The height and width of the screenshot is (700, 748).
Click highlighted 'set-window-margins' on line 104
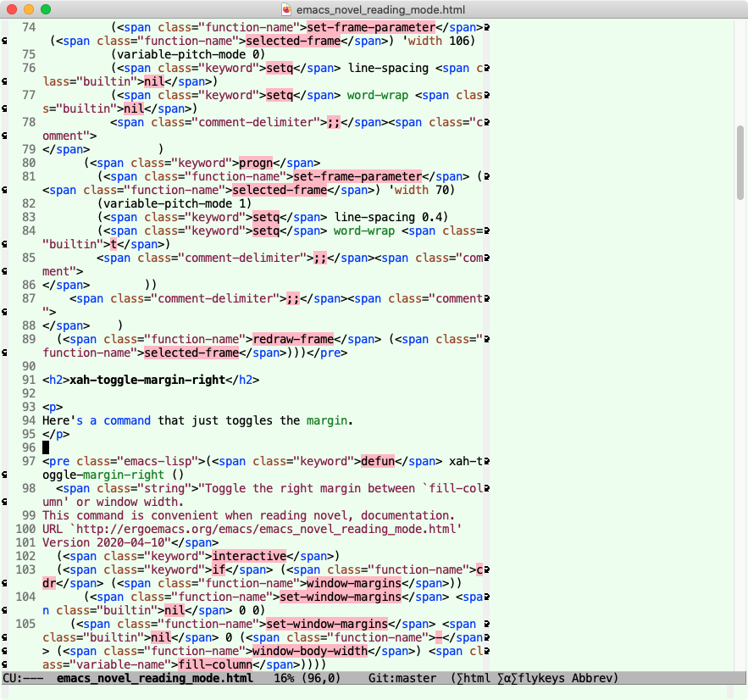(341, 597)
